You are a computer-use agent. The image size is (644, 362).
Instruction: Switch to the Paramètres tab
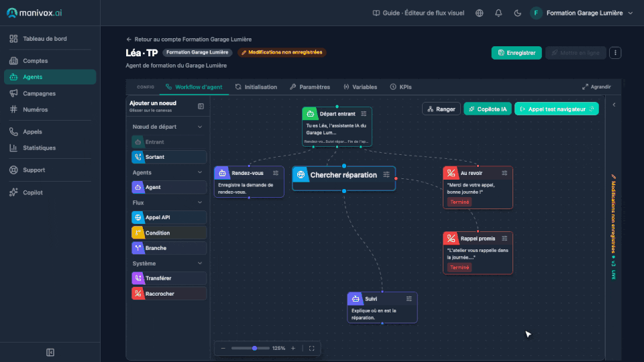(310, 87)
